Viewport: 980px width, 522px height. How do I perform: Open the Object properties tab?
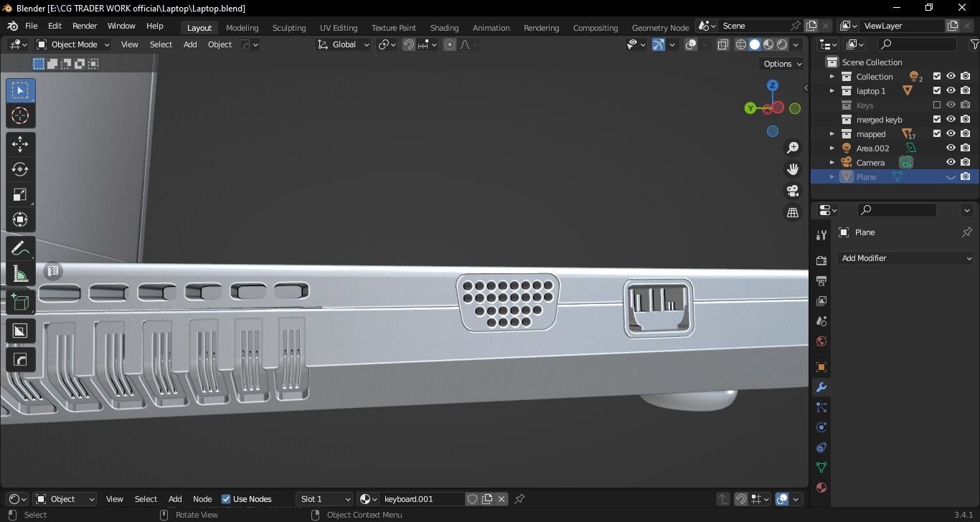coord(821,367)
